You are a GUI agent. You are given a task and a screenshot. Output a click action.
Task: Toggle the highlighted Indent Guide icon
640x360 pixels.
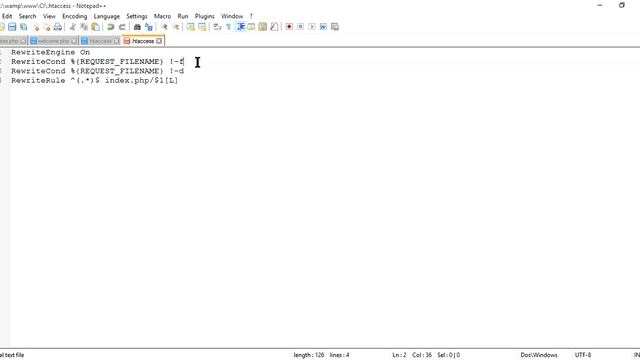[240, 27]
